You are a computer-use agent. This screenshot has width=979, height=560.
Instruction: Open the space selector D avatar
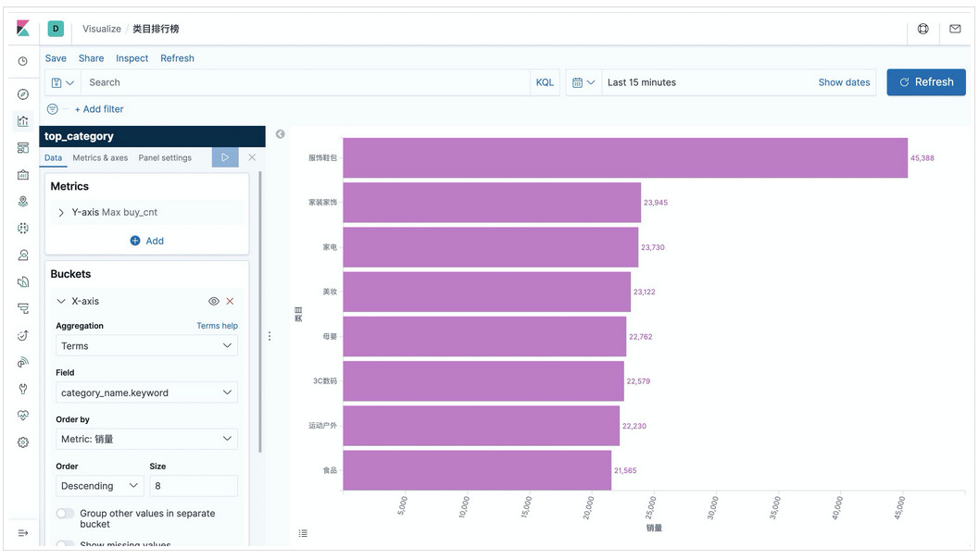click(x=56, y=28)
